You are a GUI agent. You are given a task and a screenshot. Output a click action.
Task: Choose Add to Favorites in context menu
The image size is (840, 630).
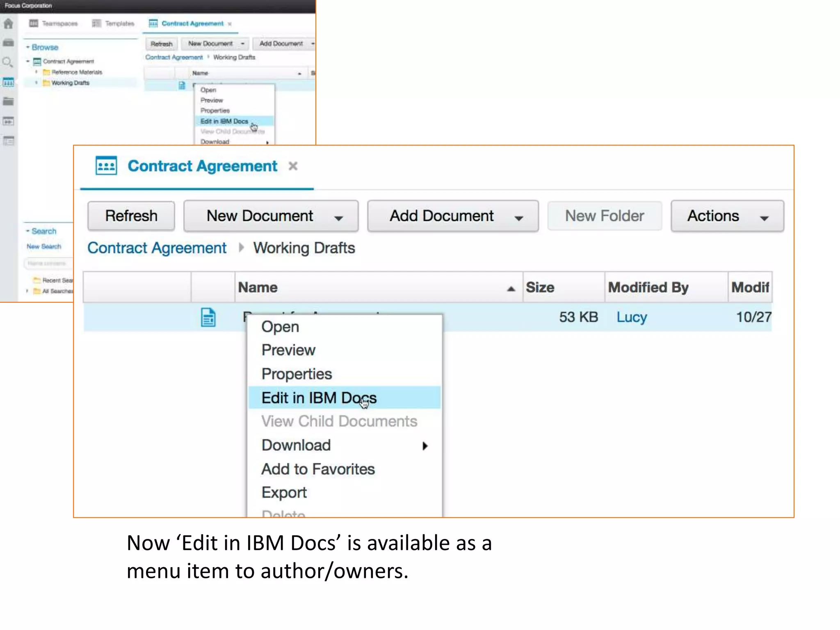point(345,469)
